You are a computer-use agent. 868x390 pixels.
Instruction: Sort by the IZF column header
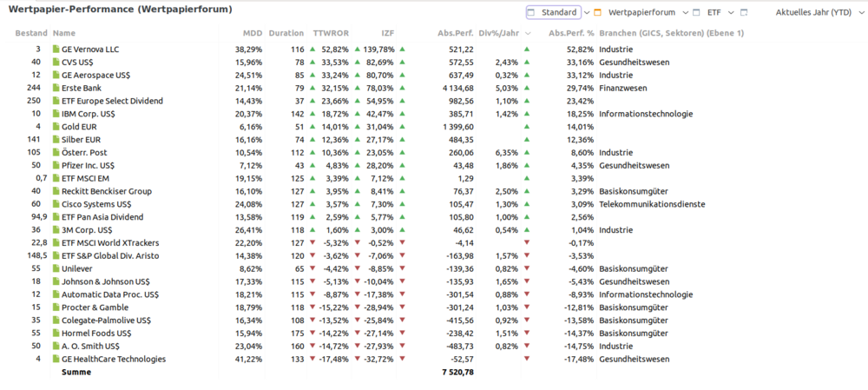387,33
